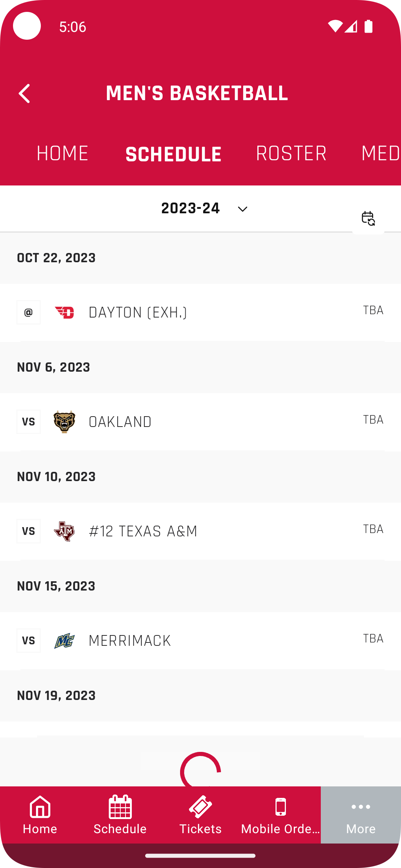Tap the Texas A&M logo
The height and width of the screenshot is (868, 401).
[x=65, y=531]
